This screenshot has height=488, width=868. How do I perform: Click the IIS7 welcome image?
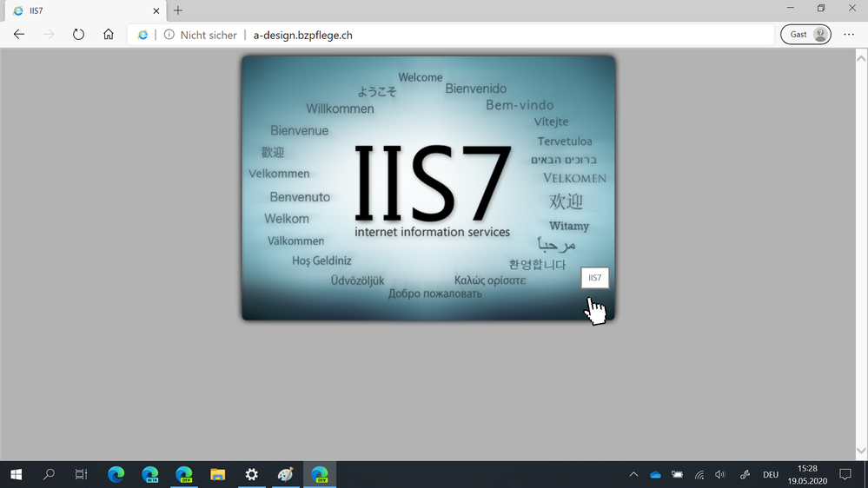(x=427, y=188)
